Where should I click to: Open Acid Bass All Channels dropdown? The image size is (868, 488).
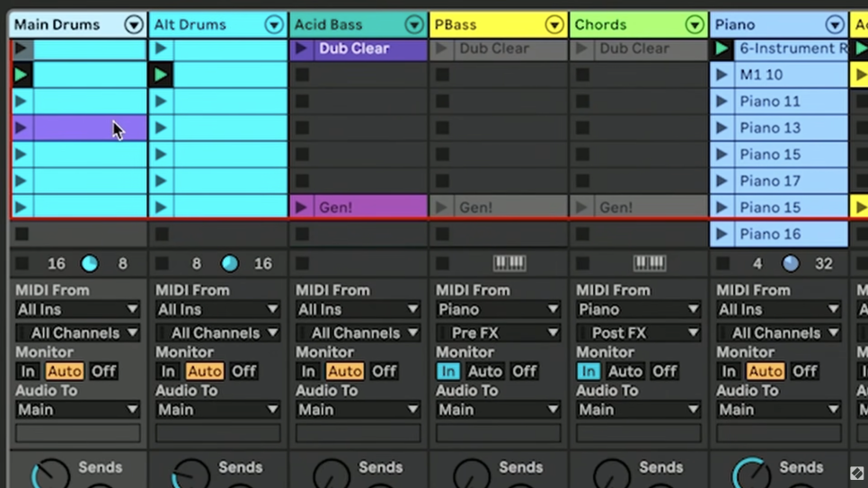359,333
